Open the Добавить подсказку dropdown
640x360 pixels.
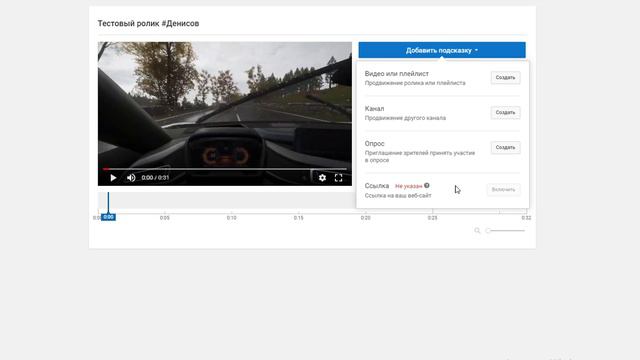(442, 50)
